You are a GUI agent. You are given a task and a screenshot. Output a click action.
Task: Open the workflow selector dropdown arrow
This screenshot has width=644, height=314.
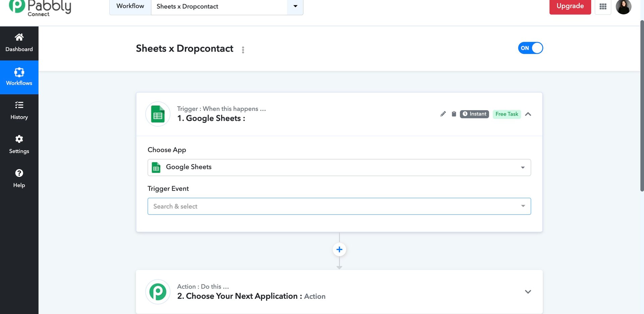pyautogui.click(x=295, y=6)
